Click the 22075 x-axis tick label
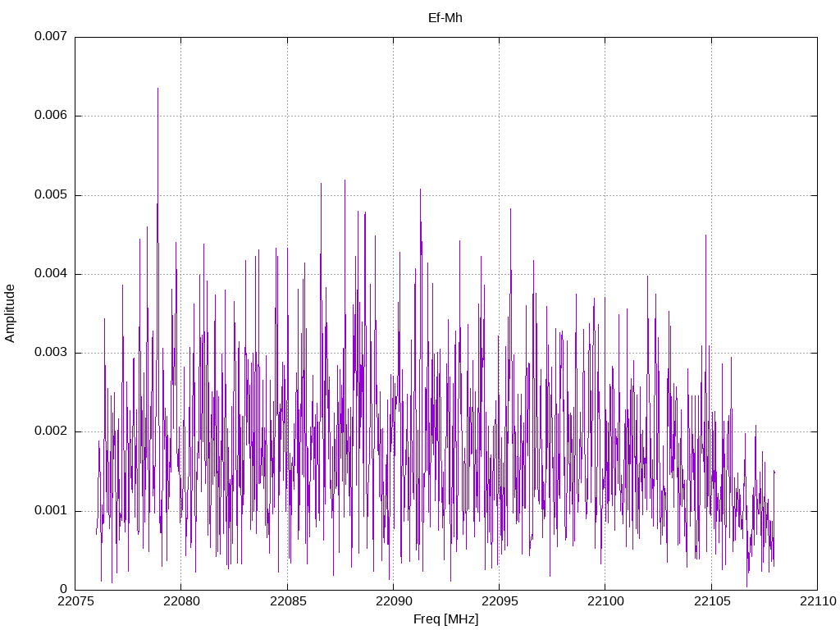The width and height of the screenshot is (840, 630). [75, 602]
